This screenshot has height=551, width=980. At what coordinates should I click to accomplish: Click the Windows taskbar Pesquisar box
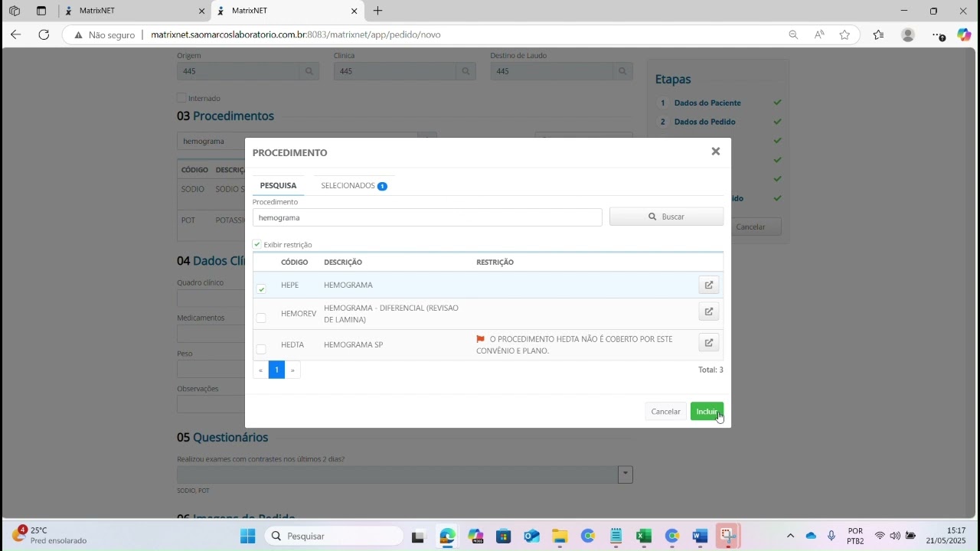tap(335, 536)
